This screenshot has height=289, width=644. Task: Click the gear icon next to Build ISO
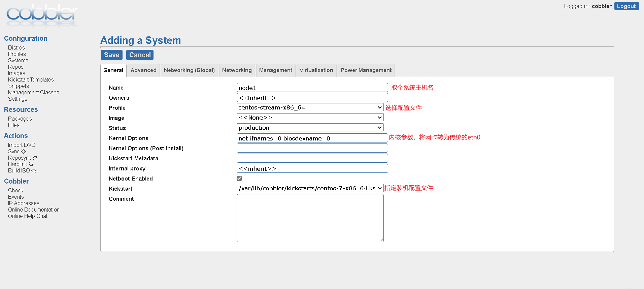point(34,171)
